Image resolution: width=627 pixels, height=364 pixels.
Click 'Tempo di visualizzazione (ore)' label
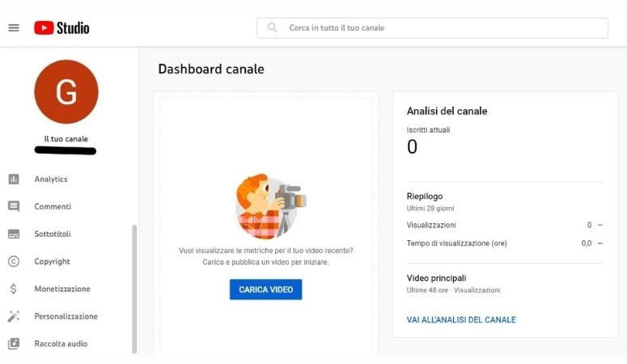[x=456, y=243]
